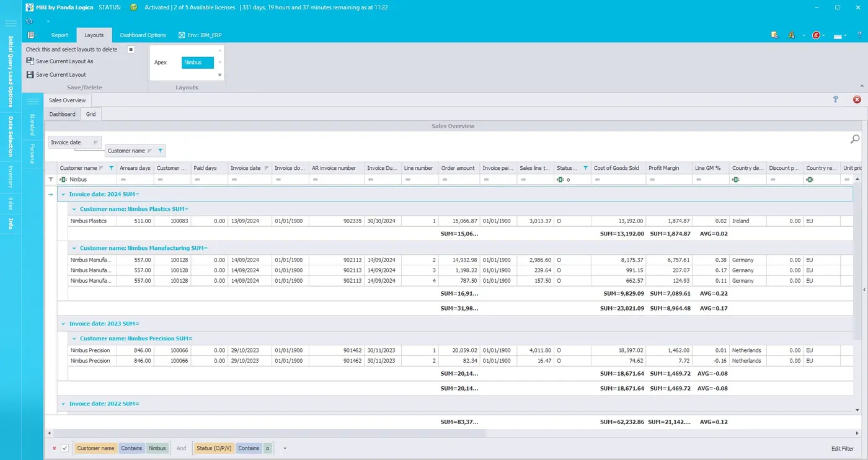Image resolution: width=868 pixels, height=460 pixels.
Task: Open the Dashboard Options ribbon tab
Action: pos(143,35)
